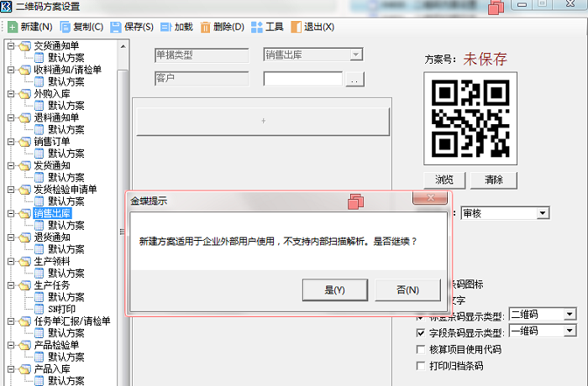Open the 二维码 barcode type dropdown
This screenshot has height=386, width=588.
point(570,315)
